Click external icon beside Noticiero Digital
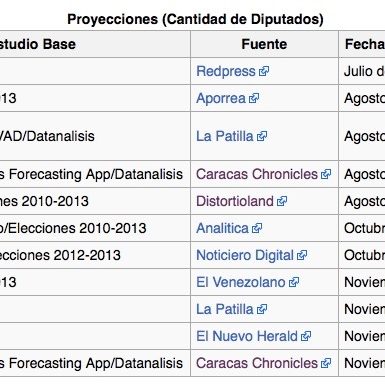Screen dimensions: 385x385 point(302,255)
